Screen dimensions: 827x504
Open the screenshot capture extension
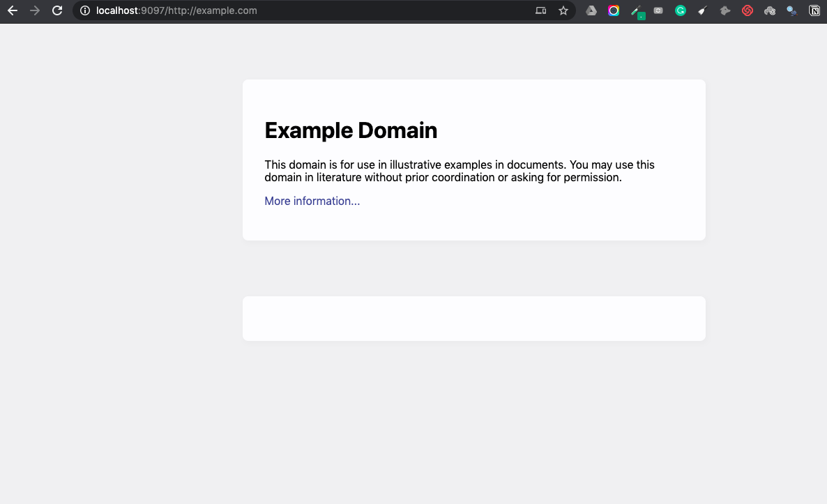click(x=658, y=10)
